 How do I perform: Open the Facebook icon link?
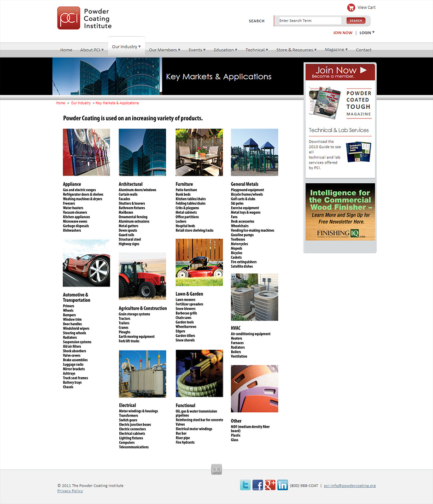coord(257,485)
